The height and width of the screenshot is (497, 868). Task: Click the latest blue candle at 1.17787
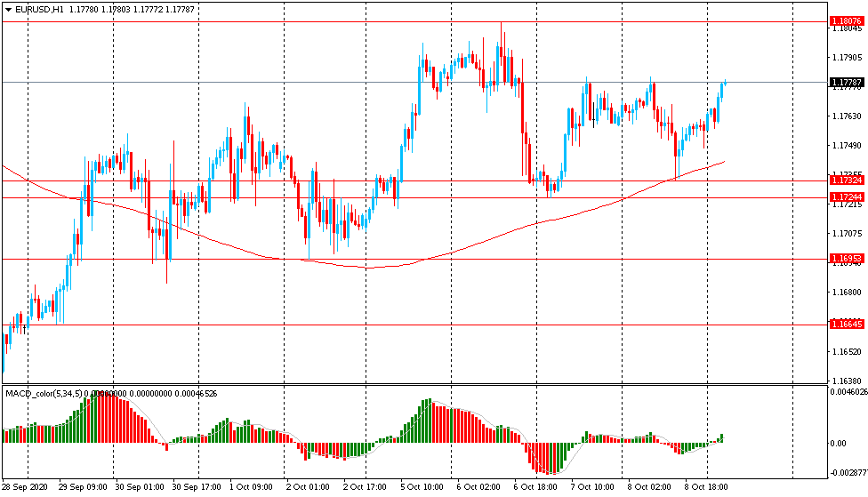pyautogui.click(x=725, y=82)
